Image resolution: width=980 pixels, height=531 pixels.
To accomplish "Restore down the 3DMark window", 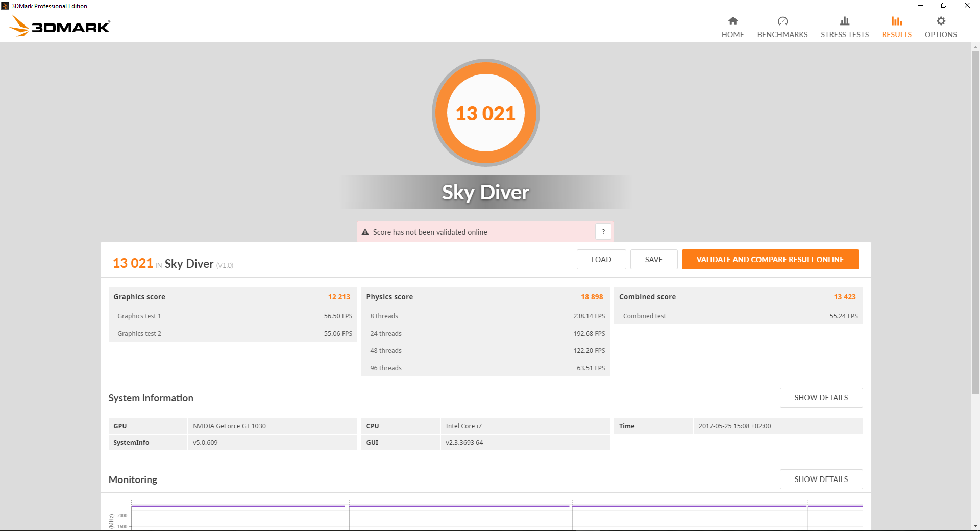I will click(x=944, y=6).
